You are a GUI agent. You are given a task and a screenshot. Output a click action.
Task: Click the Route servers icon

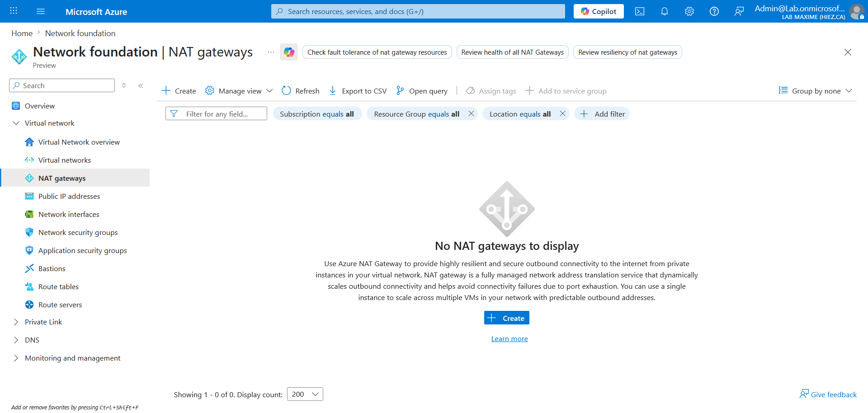click(29, 305)
